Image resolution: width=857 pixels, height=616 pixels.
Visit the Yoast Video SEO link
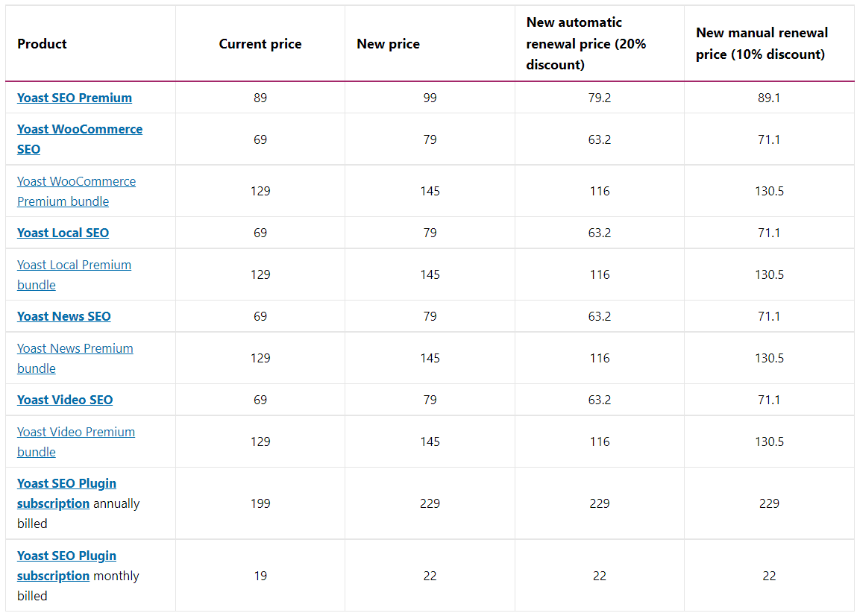[65, 400]
